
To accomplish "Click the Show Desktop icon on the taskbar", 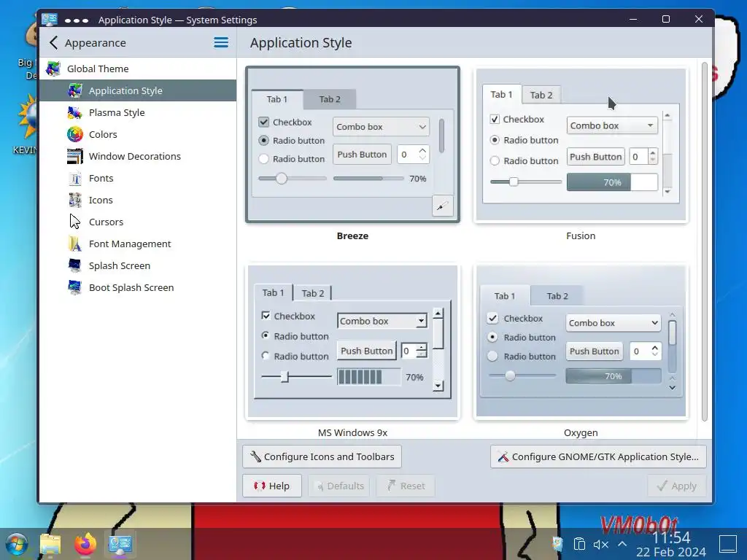I will [x=728, y=544].
